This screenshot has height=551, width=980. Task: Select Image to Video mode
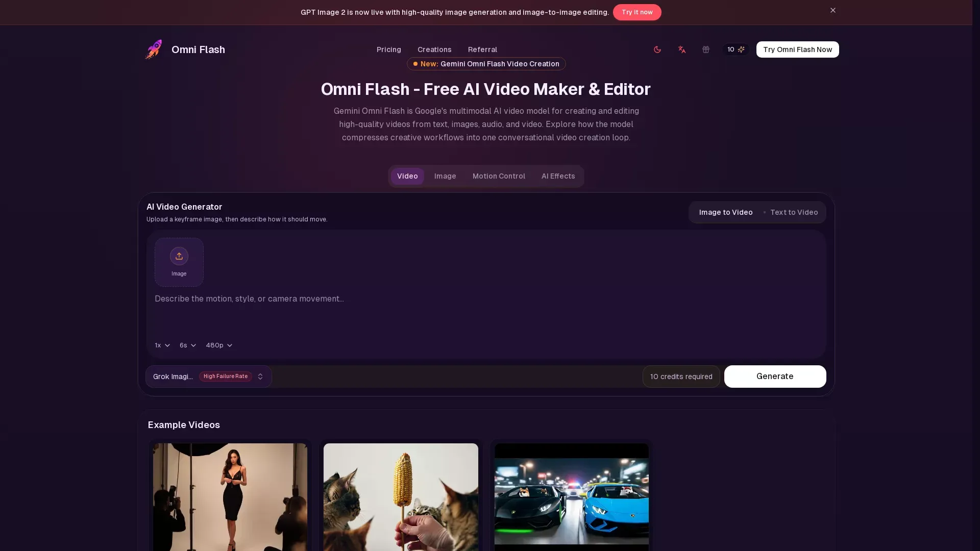tap(726, 212)
